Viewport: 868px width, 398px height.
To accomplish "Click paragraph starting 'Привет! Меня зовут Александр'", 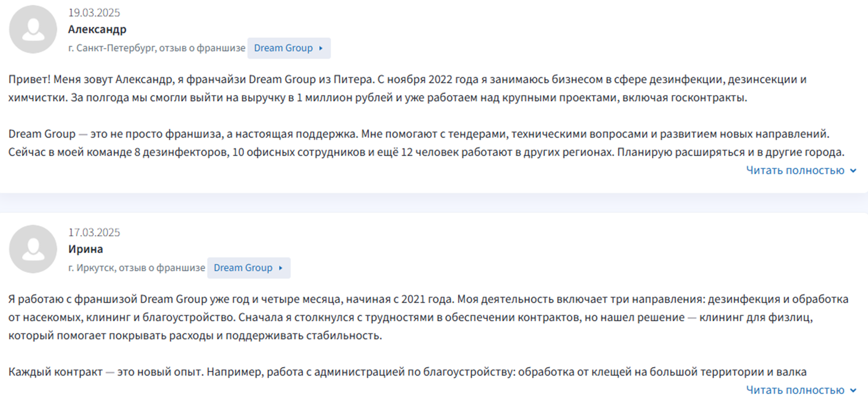I will (408, 88).
